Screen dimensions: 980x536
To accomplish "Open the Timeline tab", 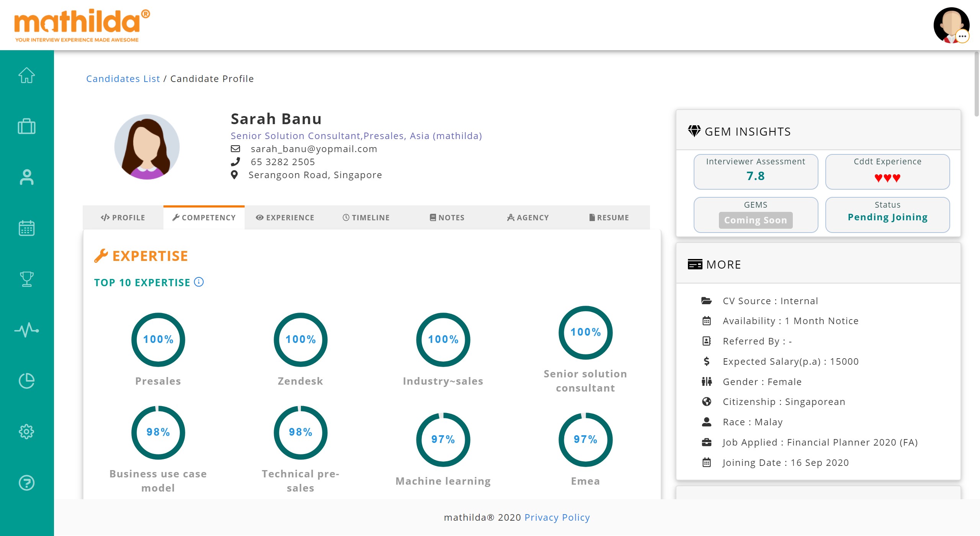I will point(366,218).
